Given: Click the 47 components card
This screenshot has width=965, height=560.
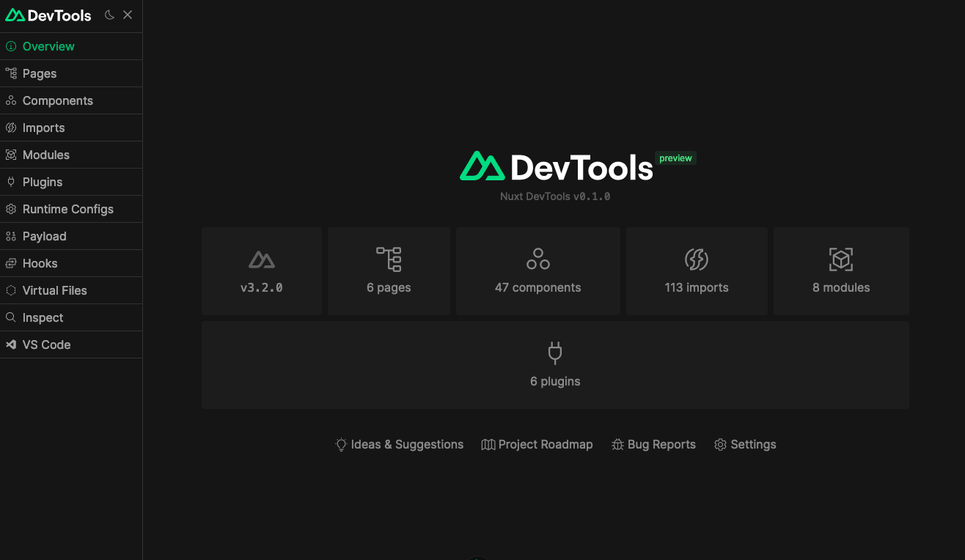Looking at the screenshot, I should [x=537, y=270].
